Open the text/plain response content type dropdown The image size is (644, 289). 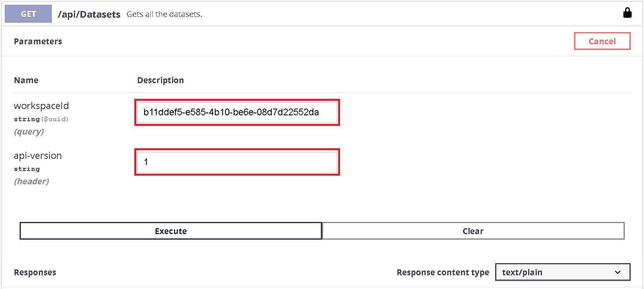click(x=562, y=272)
